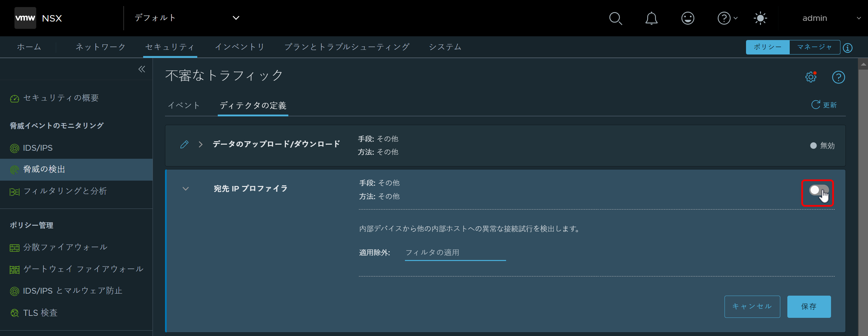
Task: Click the フィルタの適用 input field
Action: 455,253
